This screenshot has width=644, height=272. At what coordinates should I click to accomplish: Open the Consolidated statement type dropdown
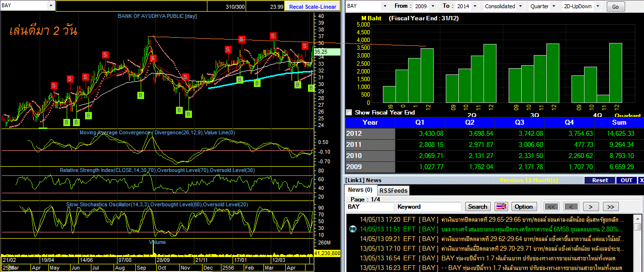(x=520, y=6)
